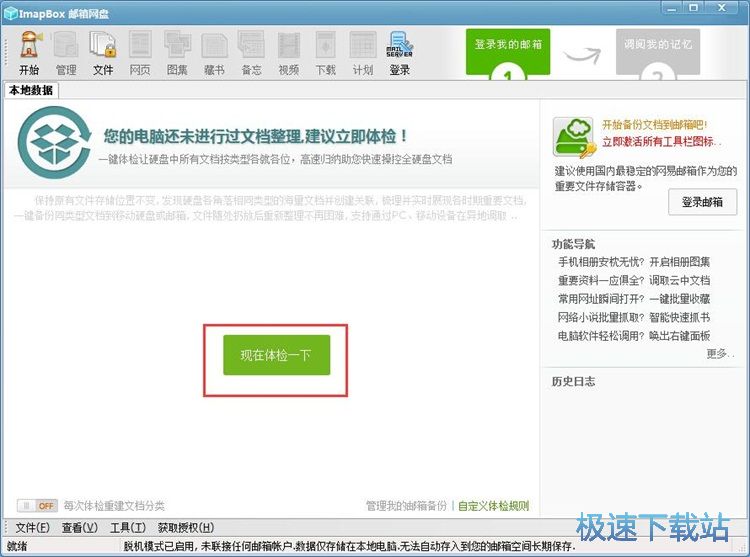This screenshot has height=557, width=750.
Task: Click the 网络小说批量抓取? question text
Action: pyautogui.click(x=601, y=317)
